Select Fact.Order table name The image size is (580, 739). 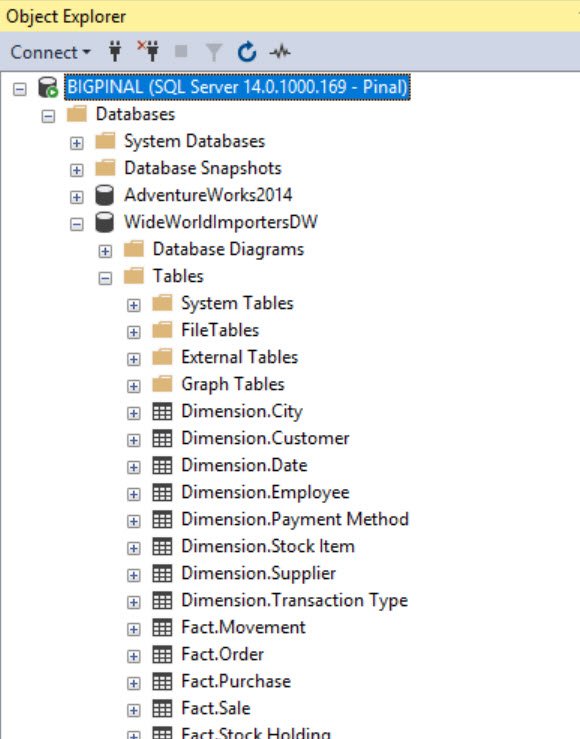(x=222, y=654)
